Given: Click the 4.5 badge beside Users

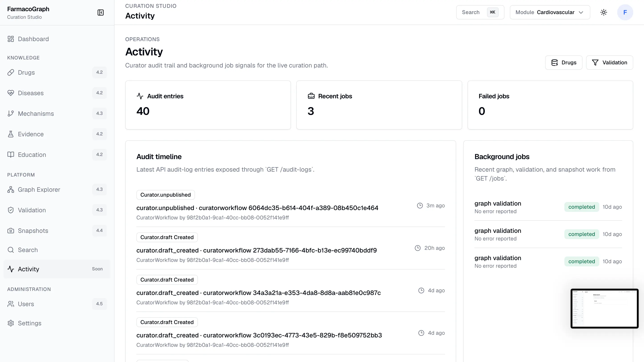Looking at the screenshot, I should pyautogui.click(x=99, y=304).
